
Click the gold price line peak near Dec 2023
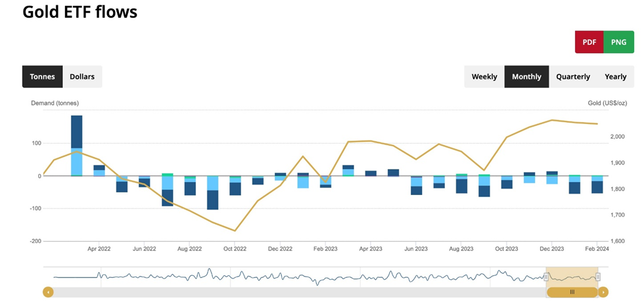click(553, 120)
